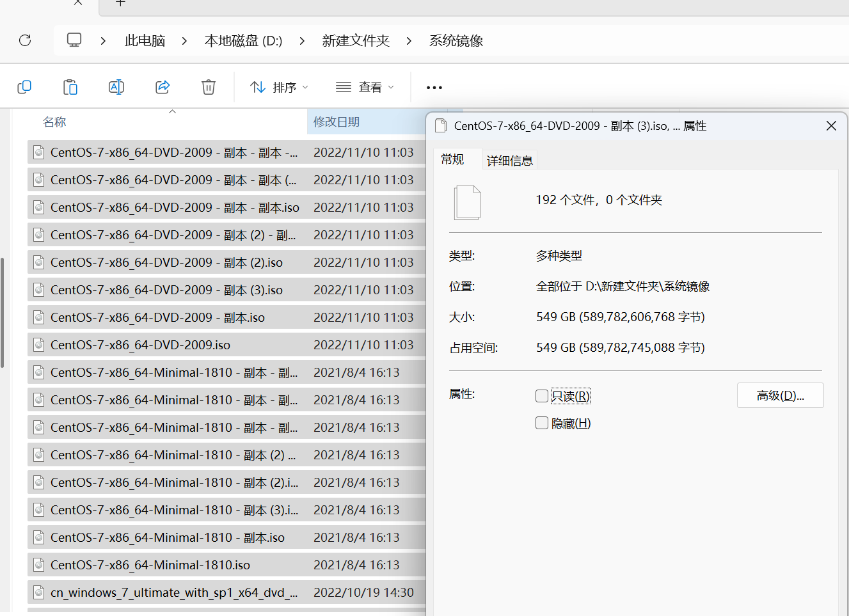Click the disc icon of CentOS-7-x86_64-Minimal-1810.iso
The image size is (849, 616).
[x=39, y=565]
